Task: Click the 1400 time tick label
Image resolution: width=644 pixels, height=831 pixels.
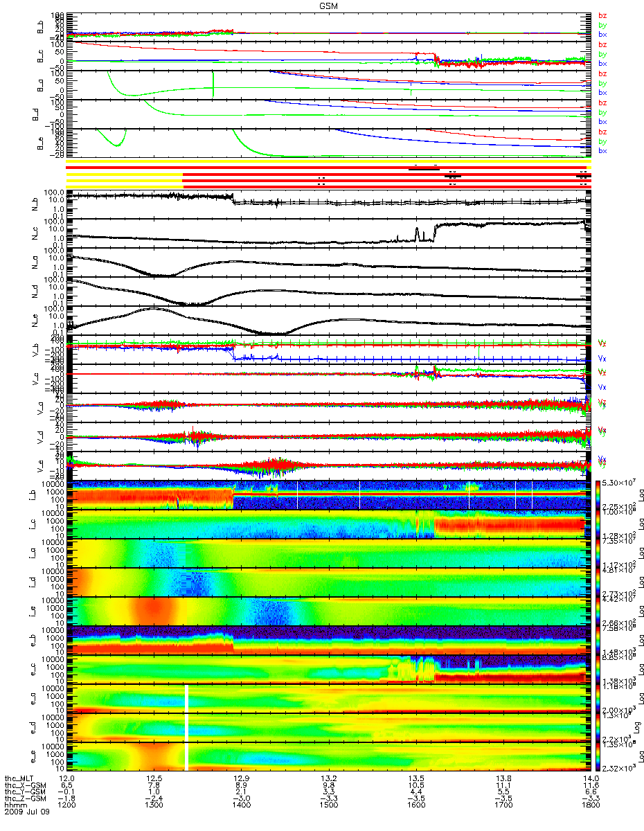Action: coord(242,805)
